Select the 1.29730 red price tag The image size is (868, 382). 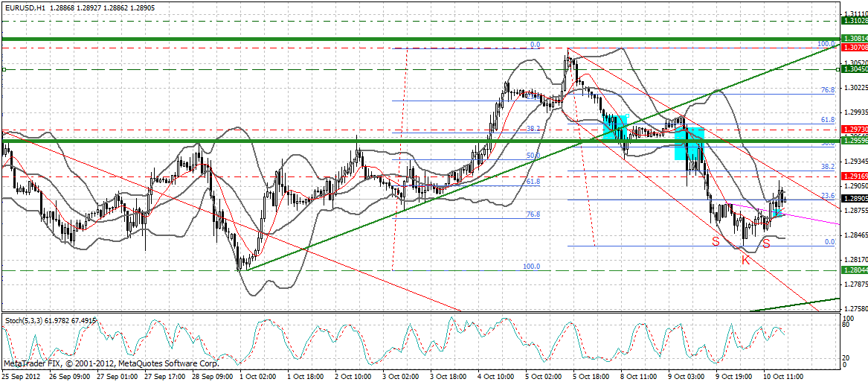[854, 129]
